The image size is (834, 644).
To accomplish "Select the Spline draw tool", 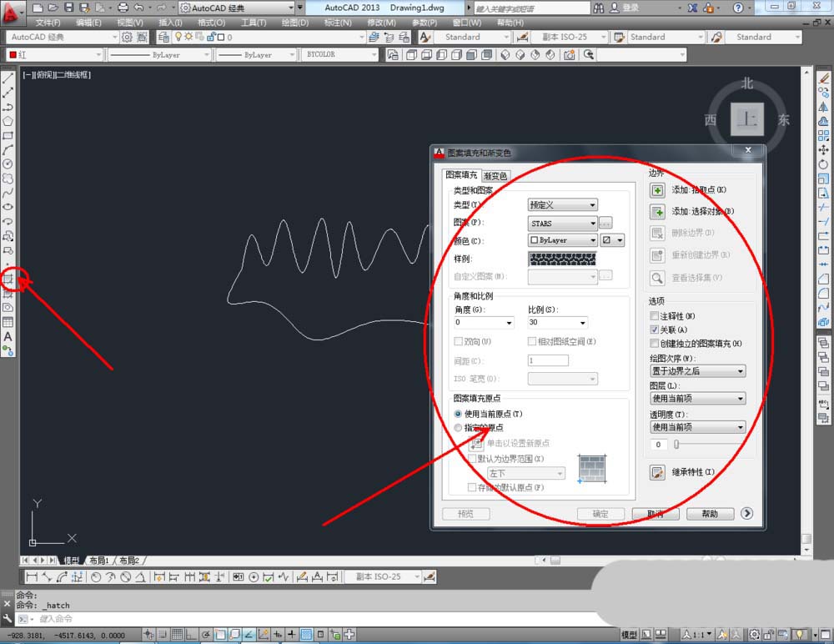I will pos(8,193).
